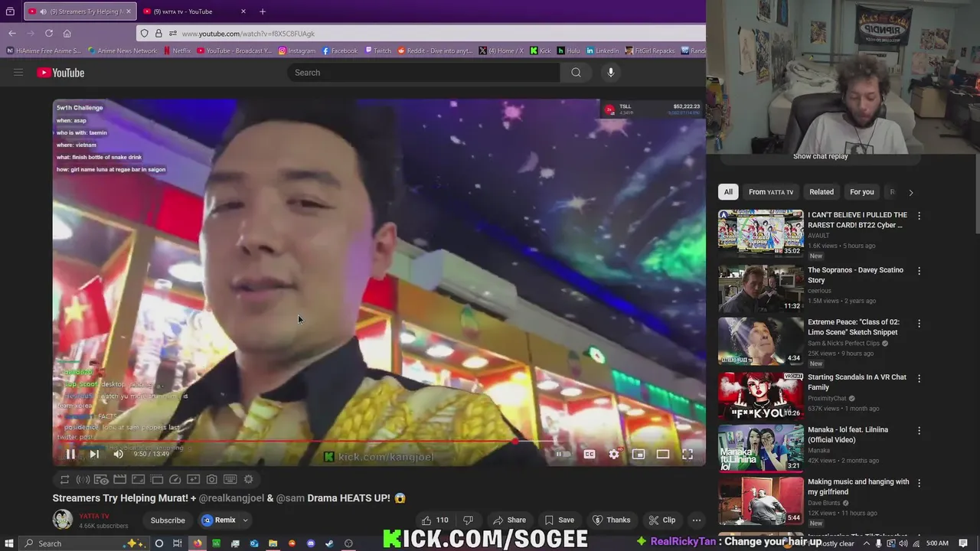Screen dimensions: 980x551
Task: Create a Clip of the video
Action: coord(661,520)
